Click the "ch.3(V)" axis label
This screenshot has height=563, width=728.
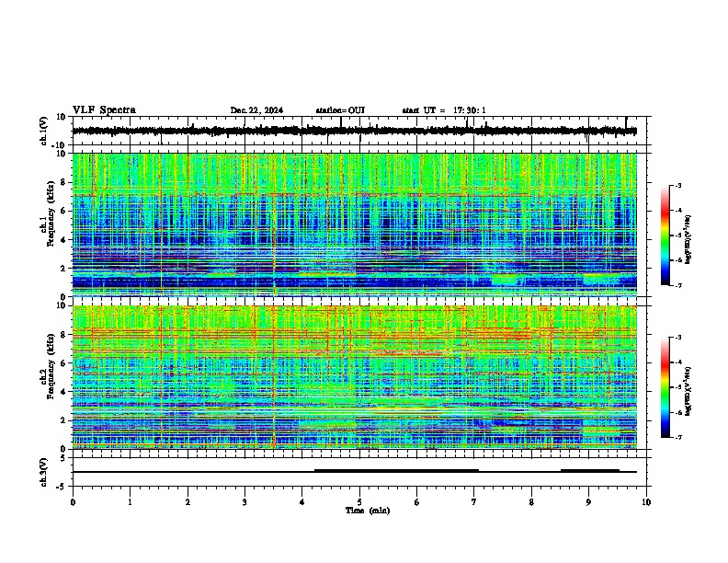tap(44, 472)
